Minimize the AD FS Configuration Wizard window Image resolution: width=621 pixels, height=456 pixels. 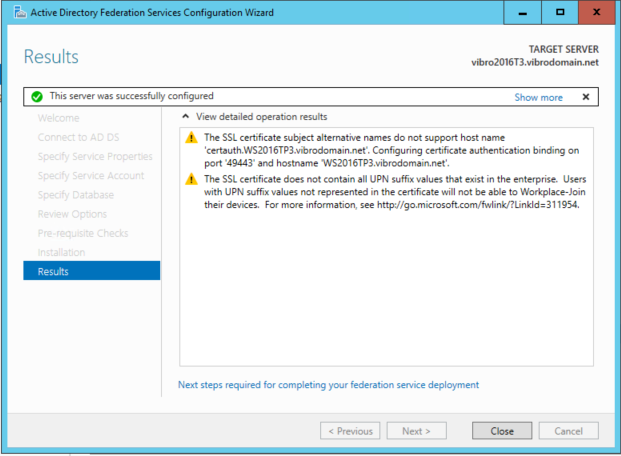tap(522, 13)
